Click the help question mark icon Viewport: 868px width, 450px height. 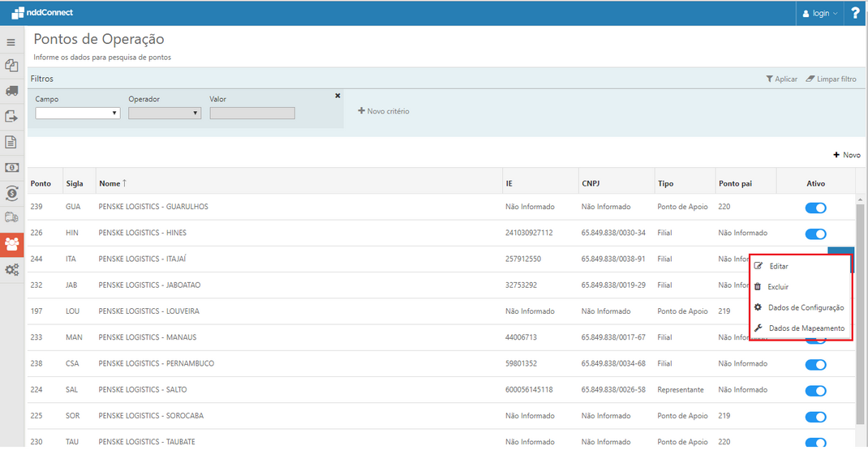(x=855, y=13)
